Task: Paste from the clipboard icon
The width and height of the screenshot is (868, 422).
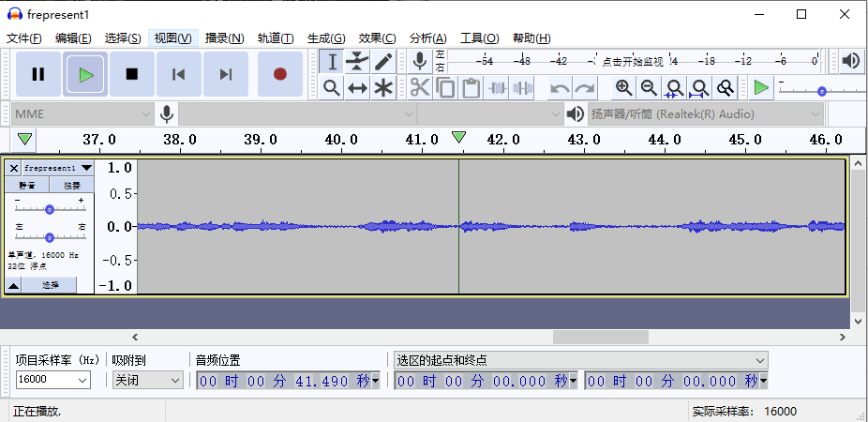Action: pyautogui.click(x=471, y=87)
